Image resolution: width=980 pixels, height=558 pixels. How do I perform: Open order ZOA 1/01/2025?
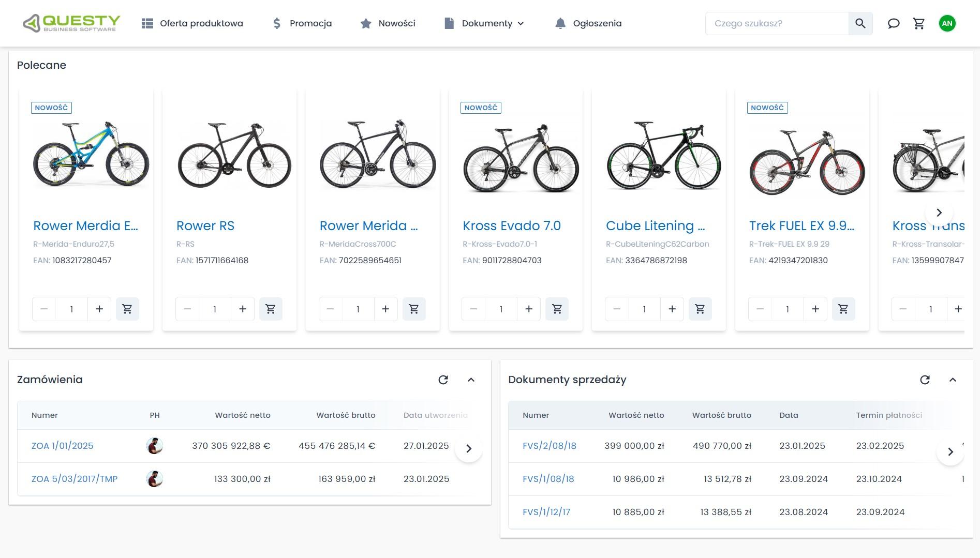pyautogui.click(x=63, y=446)
